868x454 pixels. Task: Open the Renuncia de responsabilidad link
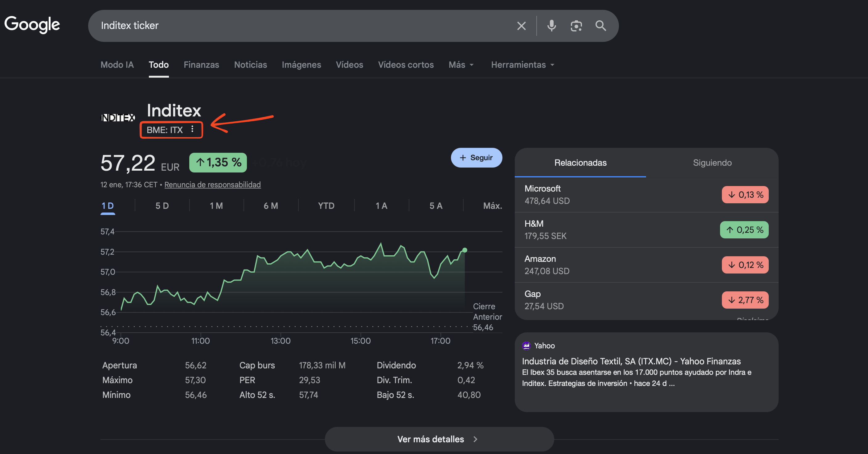[212, 184]
